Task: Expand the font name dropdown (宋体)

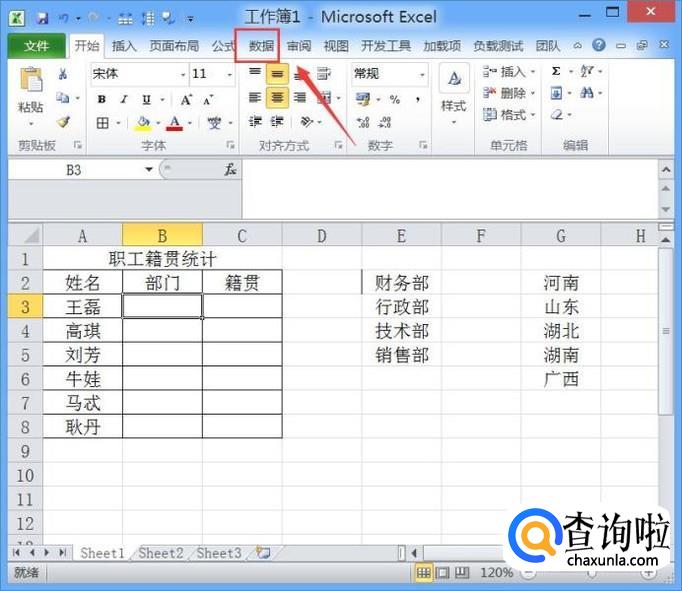Action: coord(183,74)
